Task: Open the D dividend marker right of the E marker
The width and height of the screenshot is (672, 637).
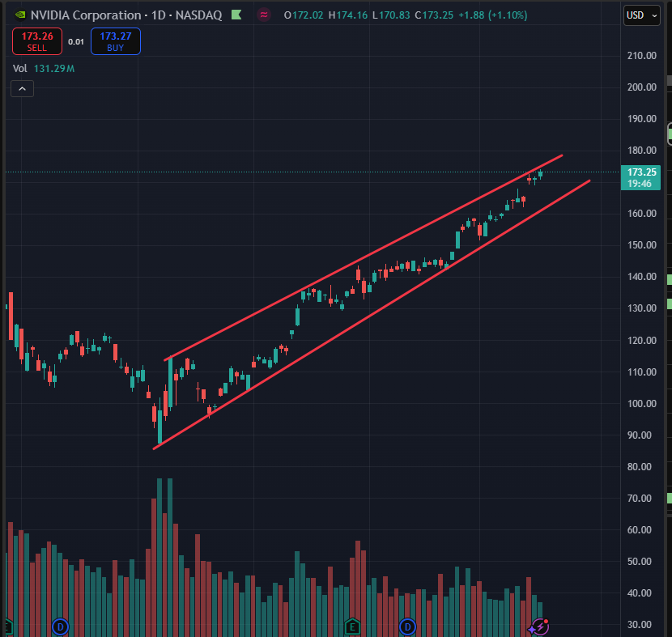Action: (407, 627)
